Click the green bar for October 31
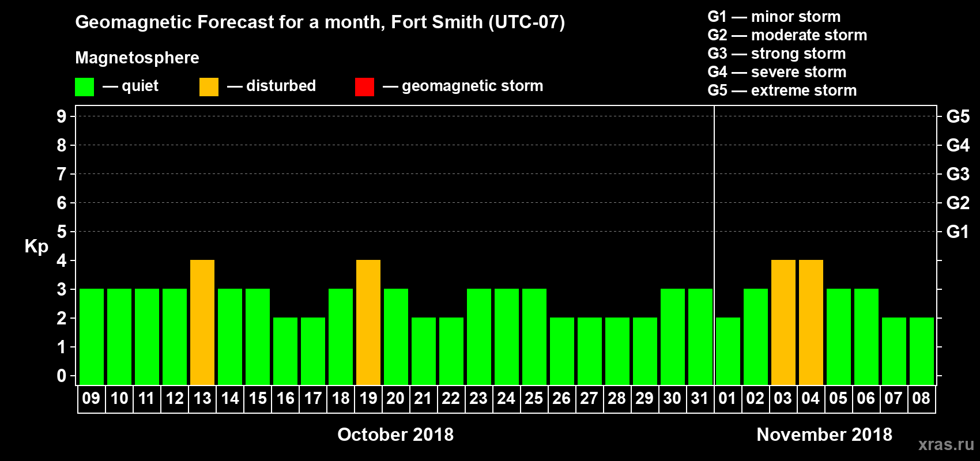980x461 pixels. 700,337
